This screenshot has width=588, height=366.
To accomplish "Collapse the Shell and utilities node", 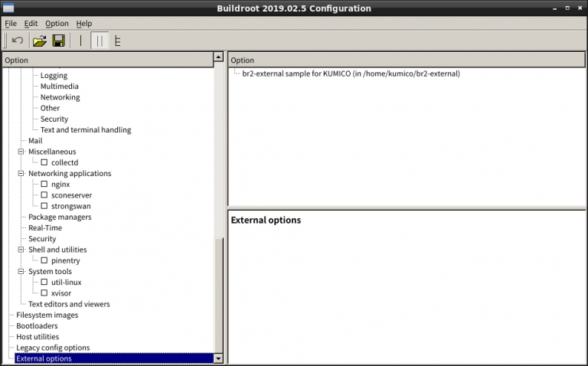I will 21,250.
